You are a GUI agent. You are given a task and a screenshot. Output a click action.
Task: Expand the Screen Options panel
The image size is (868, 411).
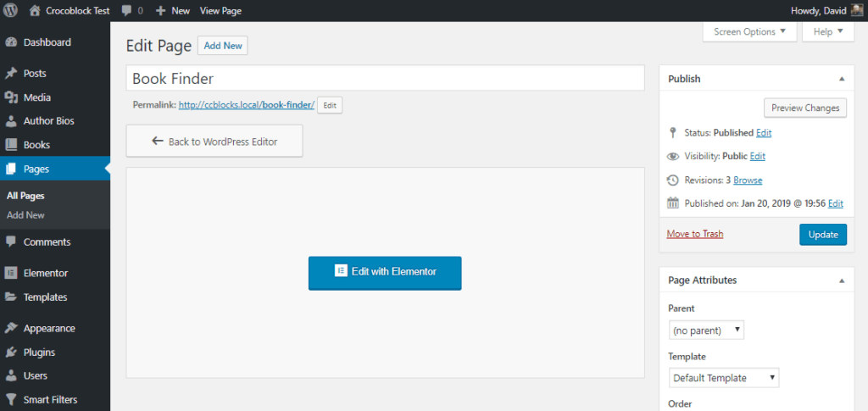[x=749, y=31]
